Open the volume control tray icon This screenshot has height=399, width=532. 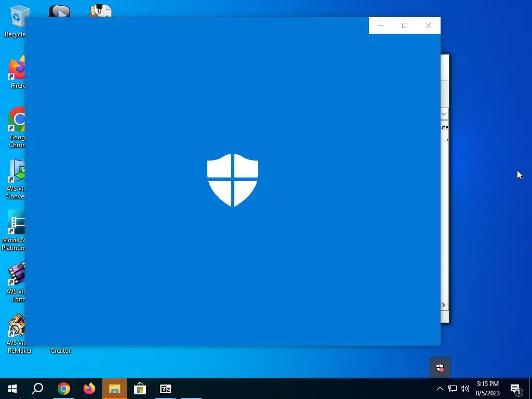465,389
